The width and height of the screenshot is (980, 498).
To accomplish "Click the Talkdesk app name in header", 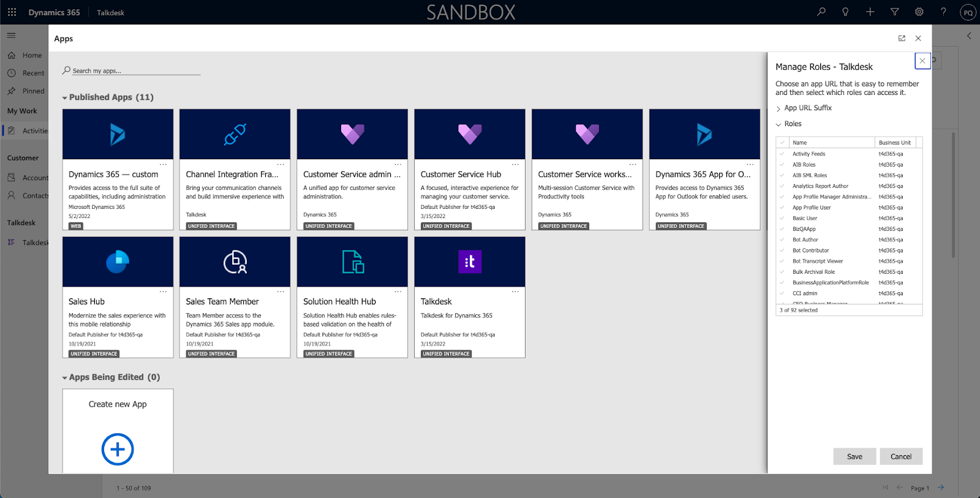I will point(110,12).
